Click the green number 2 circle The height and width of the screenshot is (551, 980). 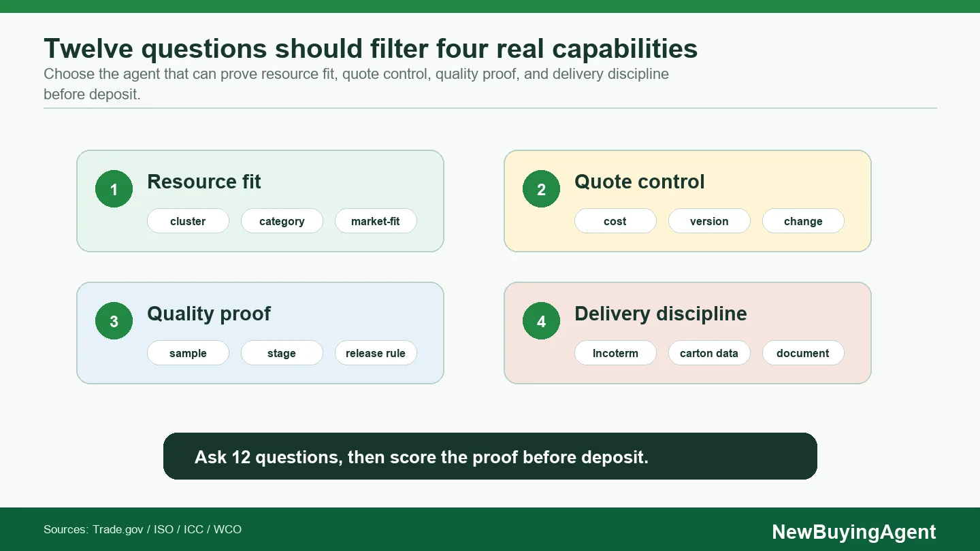[541, 189]
